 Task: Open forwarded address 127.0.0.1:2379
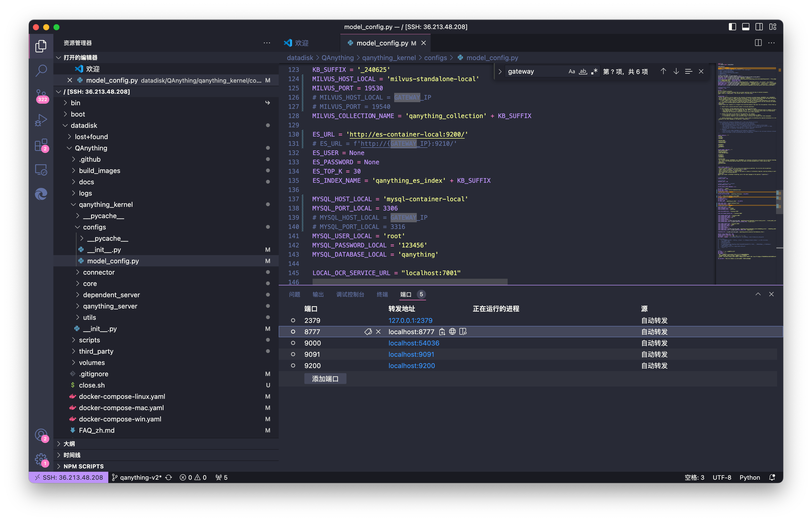pyautogui.click(x=410, y=320)
